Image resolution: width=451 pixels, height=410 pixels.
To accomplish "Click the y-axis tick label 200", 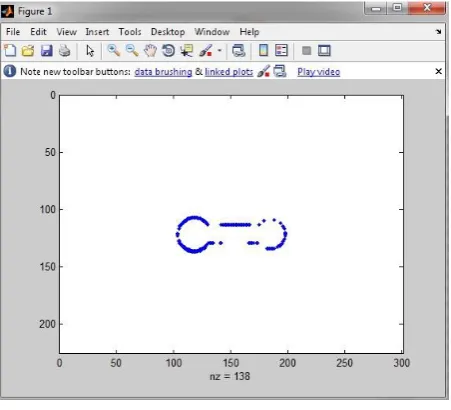I will 47,324.
